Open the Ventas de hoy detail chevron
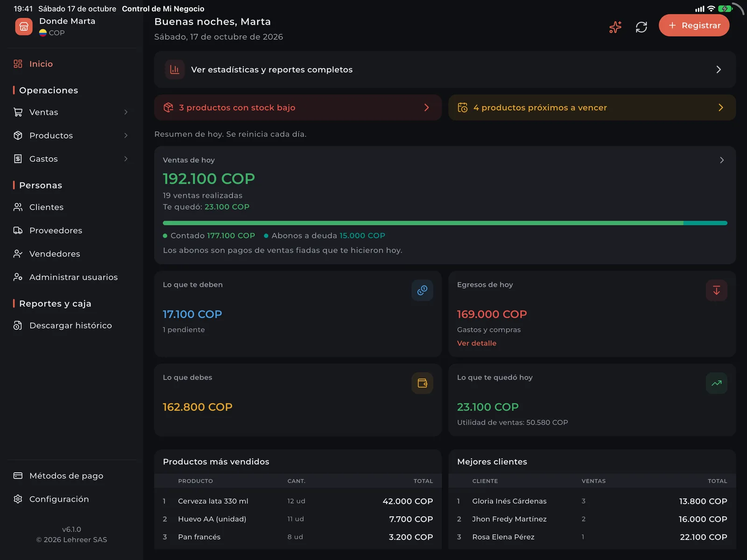747x560 pixels. tap(722, 160)
